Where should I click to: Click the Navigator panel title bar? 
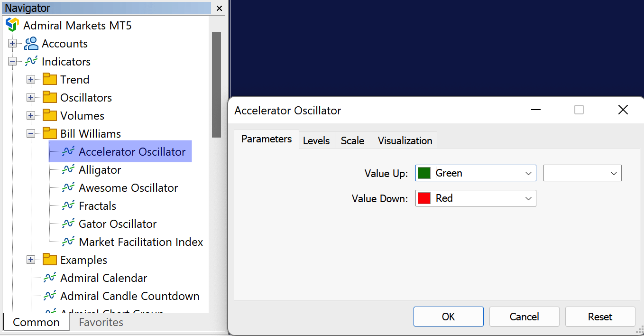tap(107, 8)
